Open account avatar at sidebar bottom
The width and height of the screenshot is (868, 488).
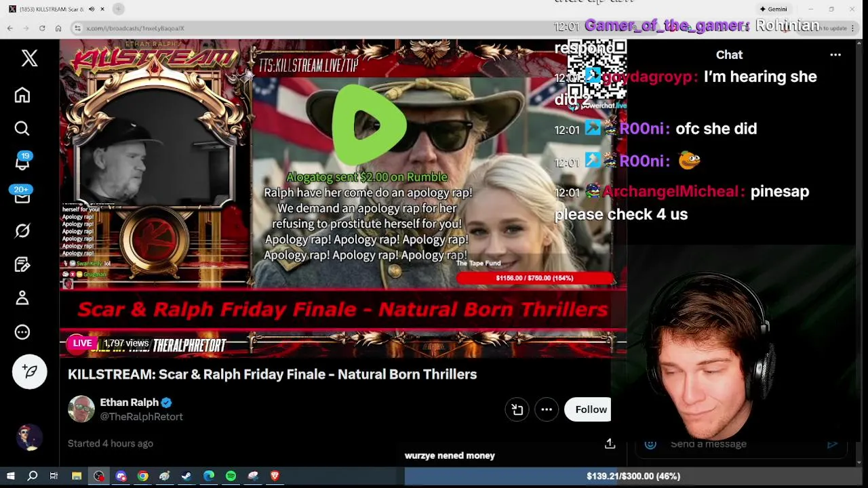(x=30, y=438)
